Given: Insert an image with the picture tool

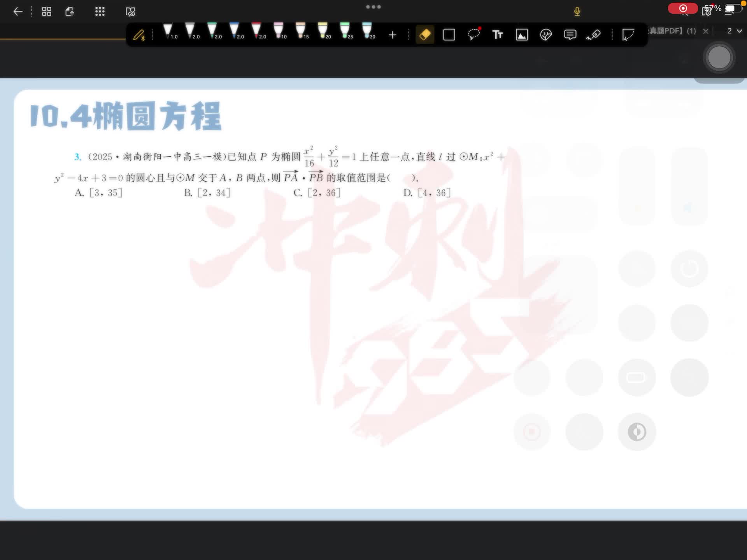Looking at the screenshot, I should click(x=522, y=35).
